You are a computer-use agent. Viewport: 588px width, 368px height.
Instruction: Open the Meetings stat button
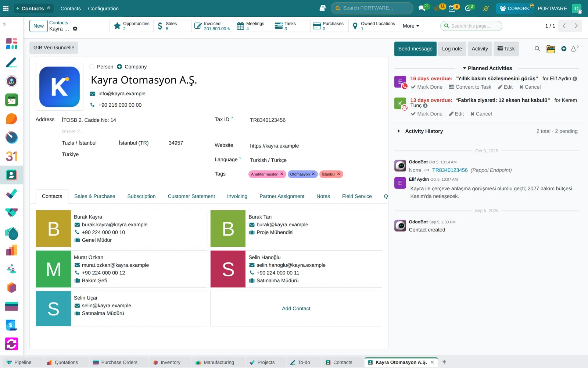tap(253, 26)
